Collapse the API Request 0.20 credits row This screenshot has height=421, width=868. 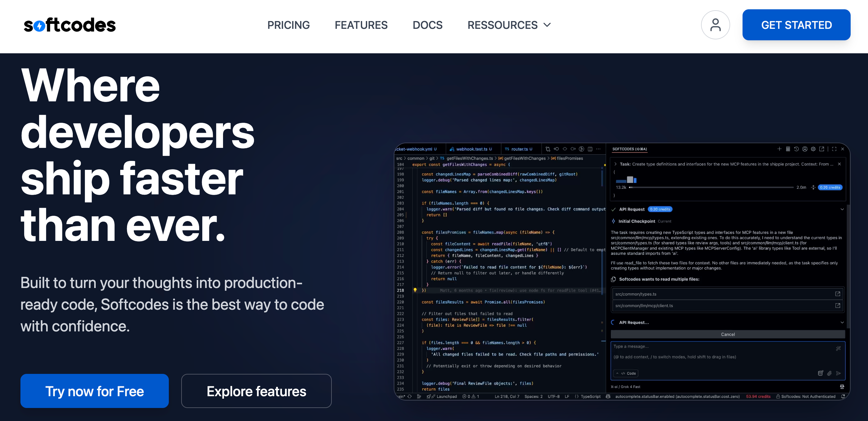tap(842, 209)
